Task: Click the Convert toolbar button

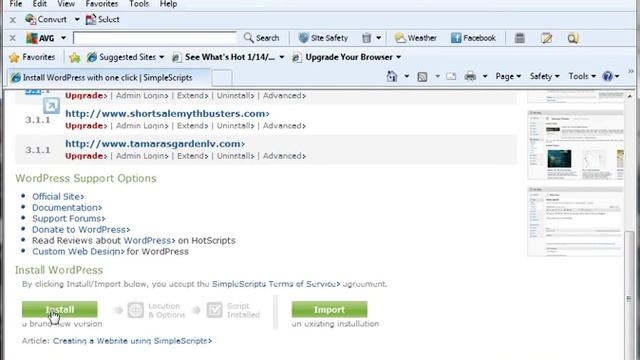Action: 46,19
